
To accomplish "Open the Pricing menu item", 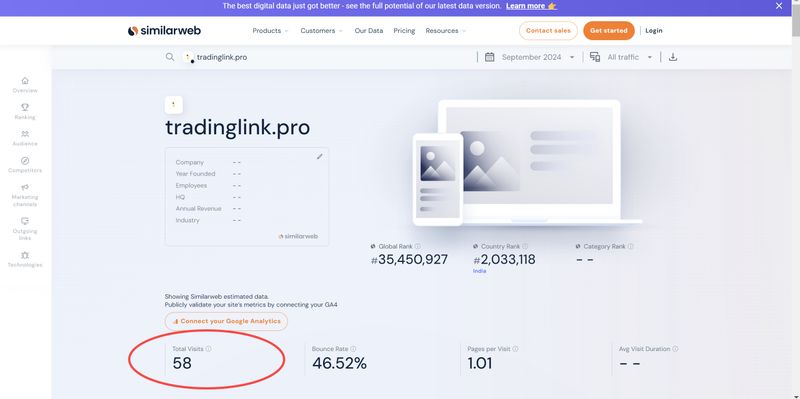I will click(404, 31).
